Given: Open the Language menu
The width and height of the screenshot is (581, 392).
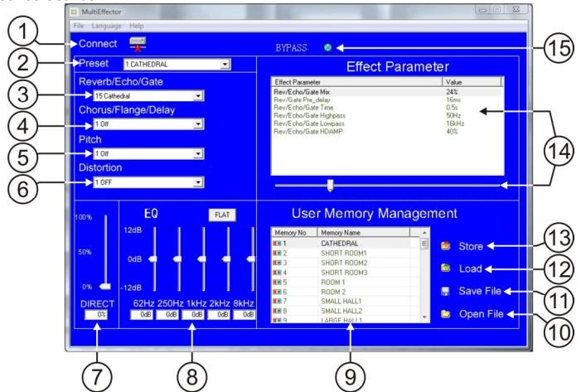Looking at the screenshot, I should click(x=107, y=26).
